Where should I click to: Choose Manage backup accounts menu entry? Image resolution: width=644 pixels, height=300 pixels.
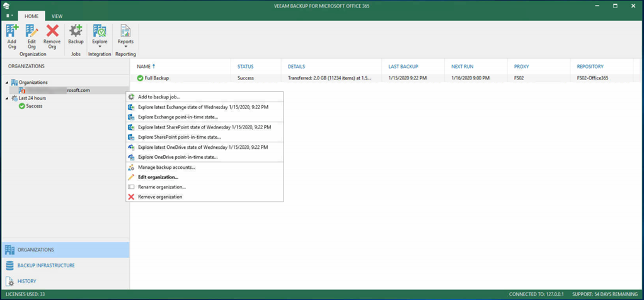(205, 167)
